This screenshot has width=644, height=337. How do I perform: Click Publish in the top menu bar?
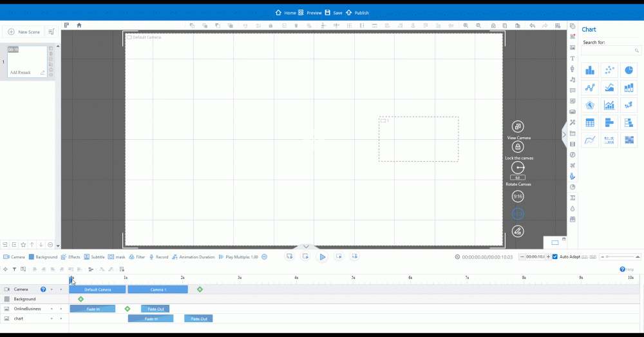click(x=357, y=13)
